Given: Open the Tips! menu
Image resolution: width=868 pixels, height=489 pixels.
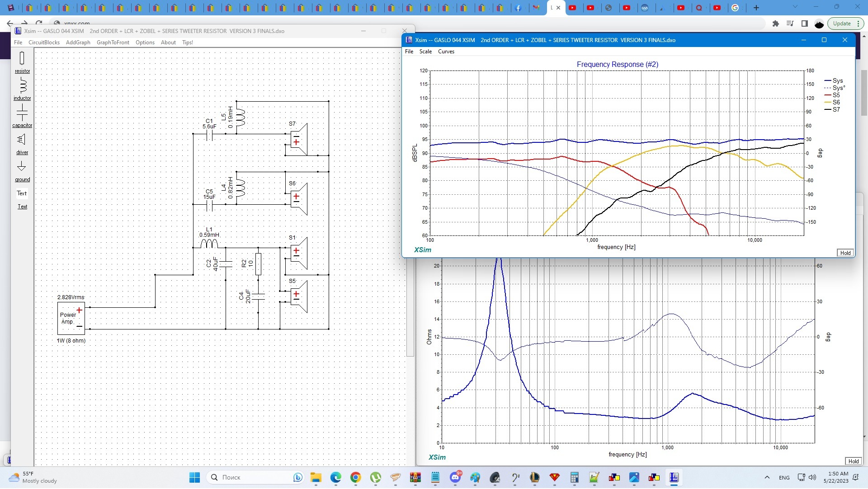Looking at the screenshot, I should click(x=188, y=42).
